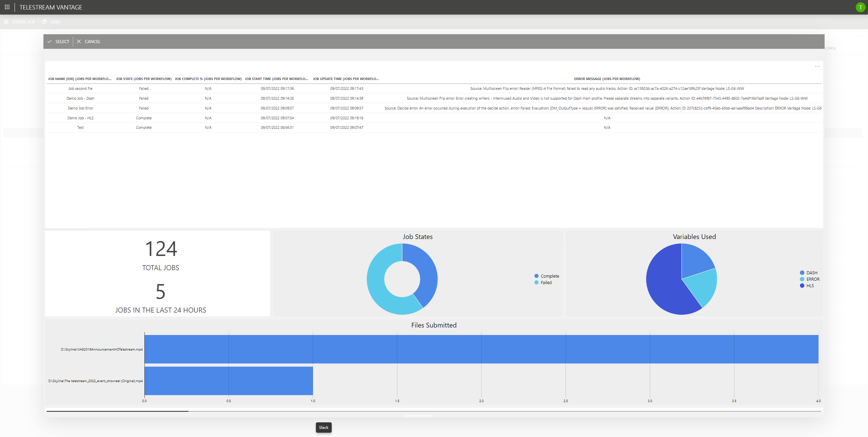Click the Jobs icon in toolbar
This screenshot has height=437, width=868.
tap(44, 22)
